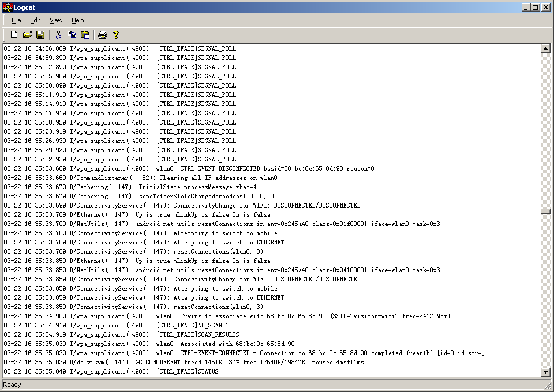This screenshot has width=554, height=392.
Task: Click the sendTetherStateChangedBroadcast log line
Action: coord(139,196)
